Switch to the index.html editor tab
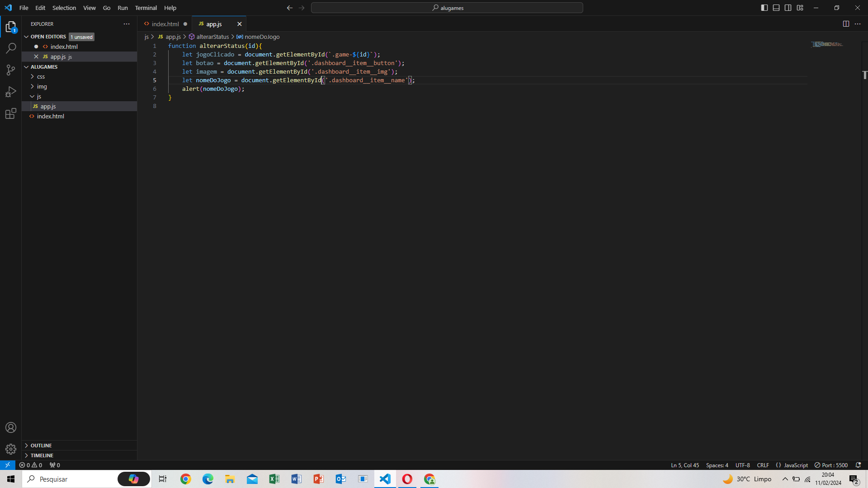This screenshot has width=868, height=488. [x=165, y=24]
